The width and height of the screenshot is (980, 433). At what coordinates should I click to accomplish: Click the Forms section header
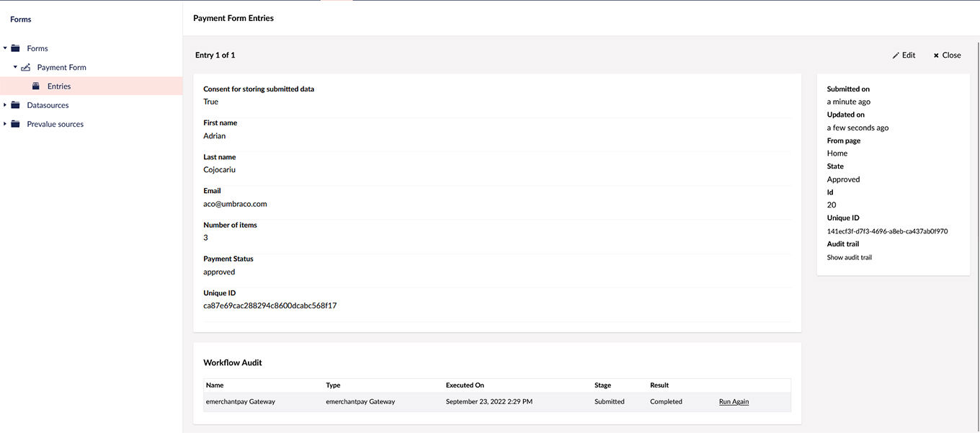point(21,19)
